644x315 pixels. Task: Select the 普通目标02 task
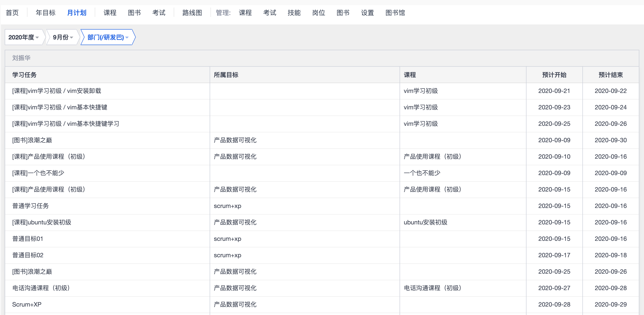28,255
